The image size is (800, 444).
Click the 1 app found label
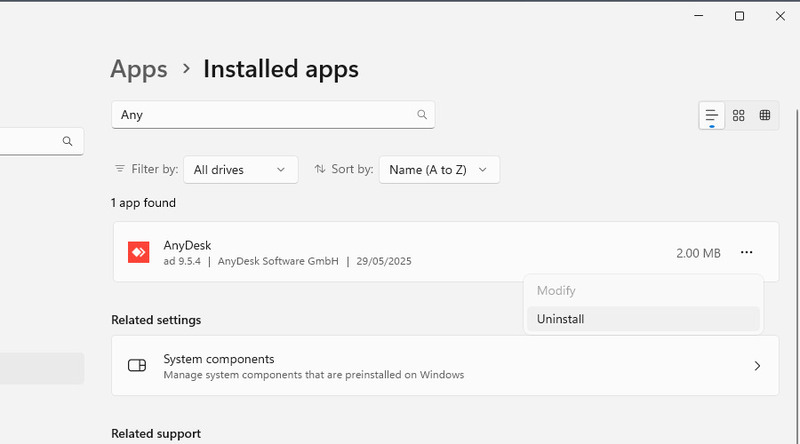pyautogui.click(x=143, y=203)
